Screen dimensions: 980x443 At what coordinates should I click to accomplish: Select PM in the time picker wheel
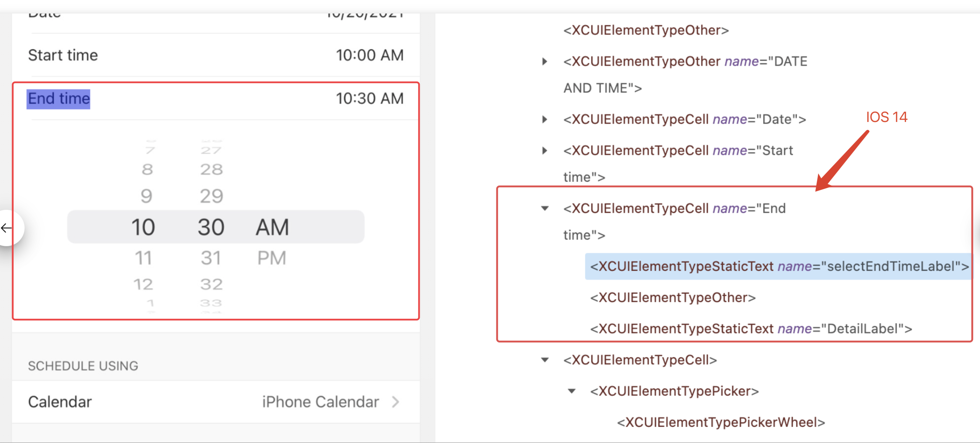tap(271, 258)
